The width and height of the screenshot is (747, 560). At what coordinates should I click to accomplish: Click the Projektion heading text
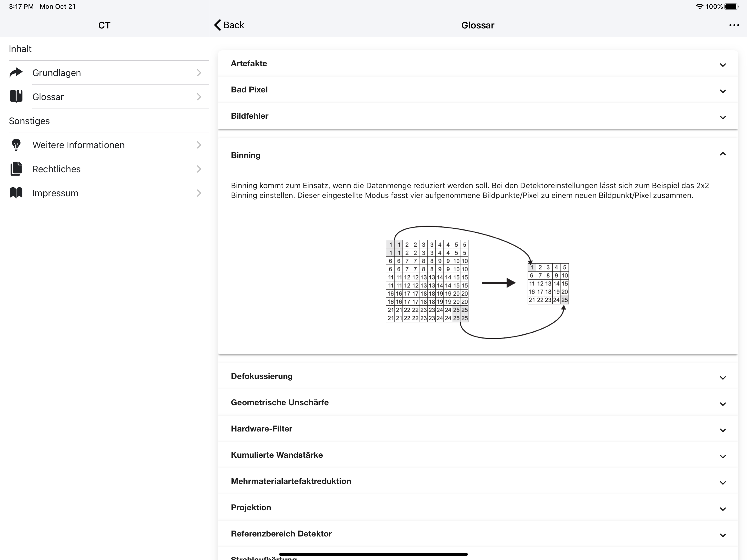pos(251,507)
